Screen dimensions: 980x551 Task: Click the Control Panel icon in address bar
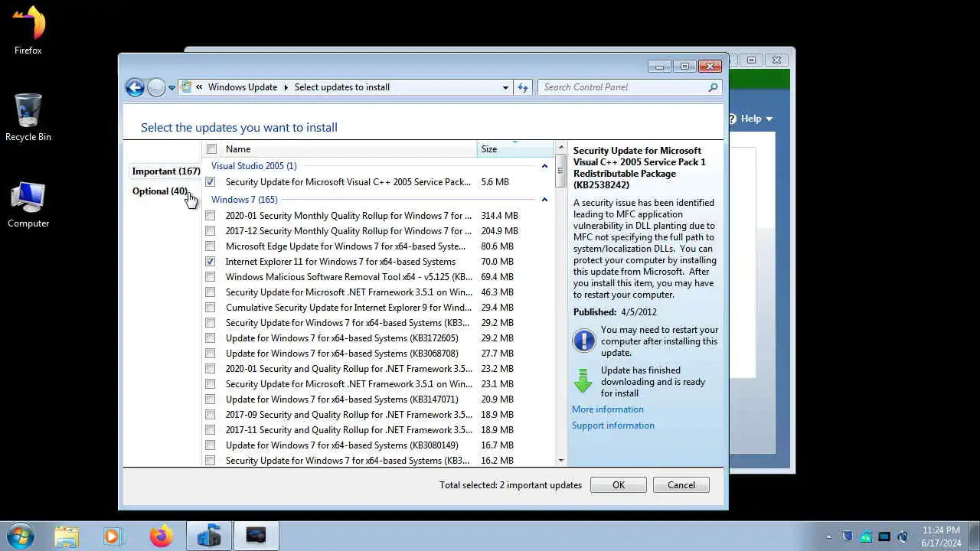(x=186, y=87)
